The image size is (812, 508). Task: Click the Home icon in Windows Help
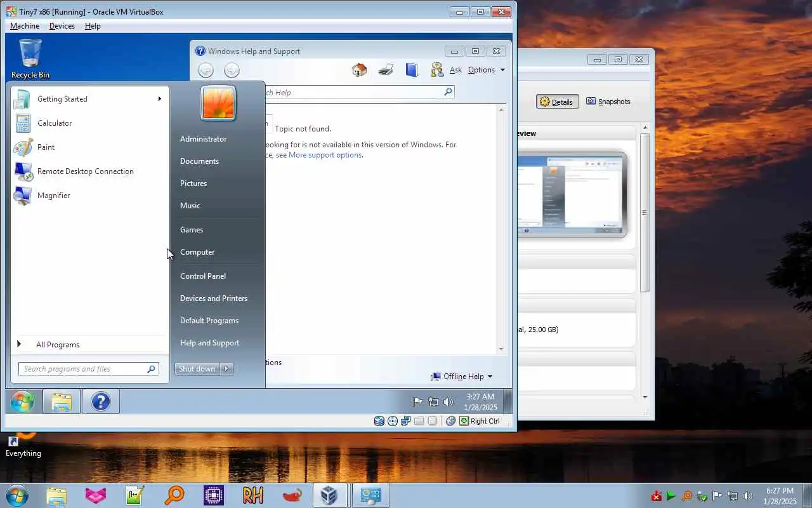tap(360, 70)
